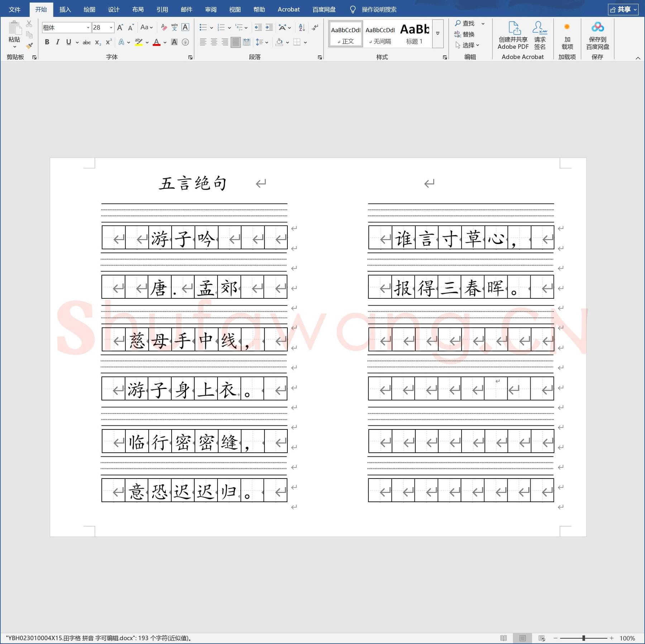This screenshot has height=644, width=645.
Task: Click the Decrease Font Size icon
Action: click(131, 27)
